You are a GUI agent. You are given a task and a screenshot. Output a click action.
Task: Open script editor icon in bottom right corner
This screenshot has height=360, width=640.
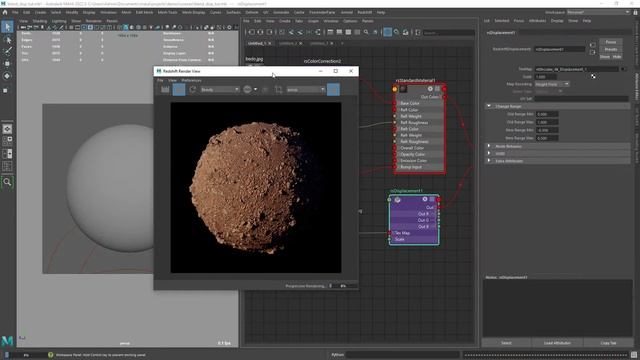(x=634, y=355)
